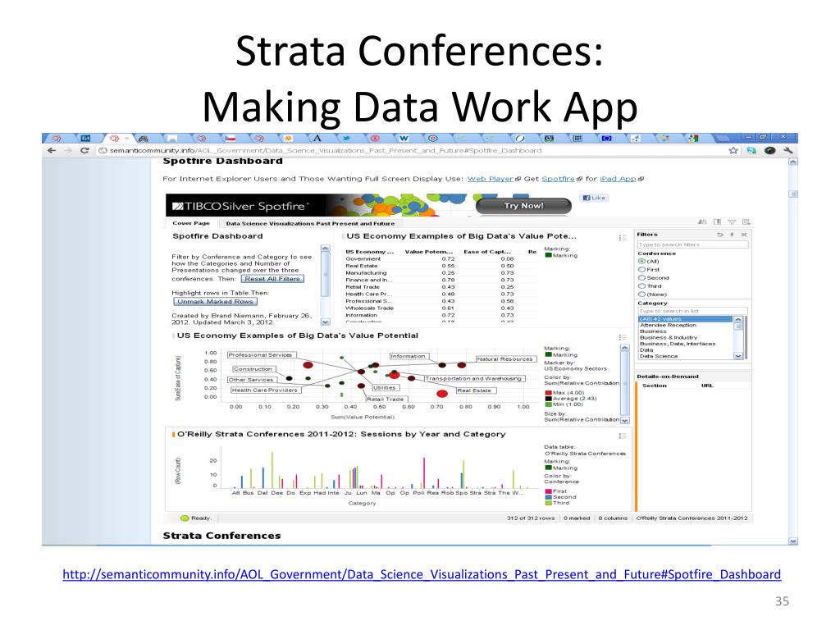Switch to the browser tab with the 'W' icon

click(x=404, y=138)
